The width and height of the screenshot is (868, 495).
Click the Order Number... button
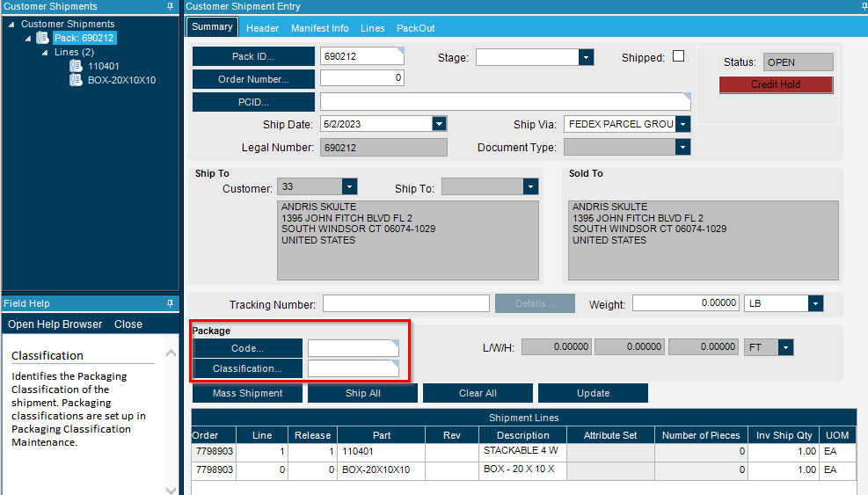[253, 79]
